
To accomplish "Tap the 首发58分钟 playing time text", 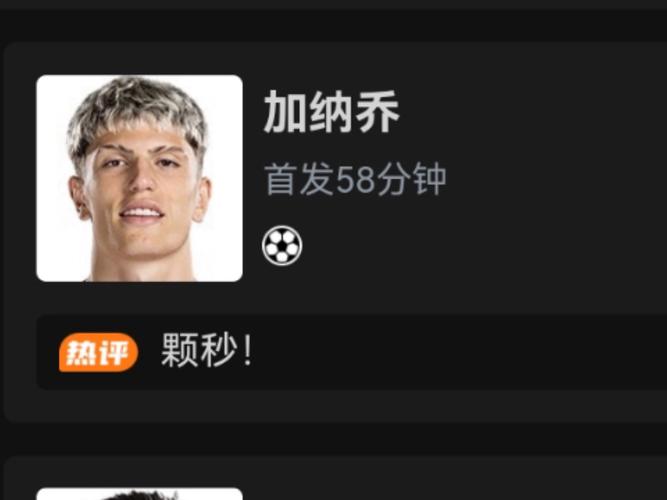I will click(x=355, y=179).
